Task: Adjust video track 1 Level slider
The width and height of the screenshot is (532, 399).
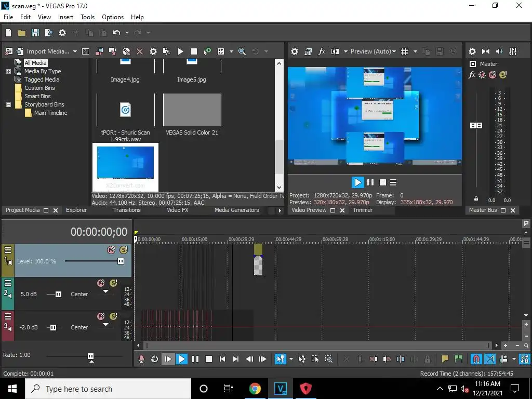Action: click(x=121, y=261)
